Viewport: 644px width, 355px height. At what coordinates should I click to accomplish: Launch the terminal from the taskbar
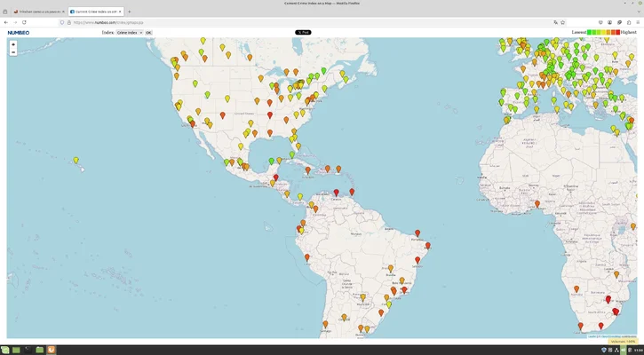click(x=28, y=350)
